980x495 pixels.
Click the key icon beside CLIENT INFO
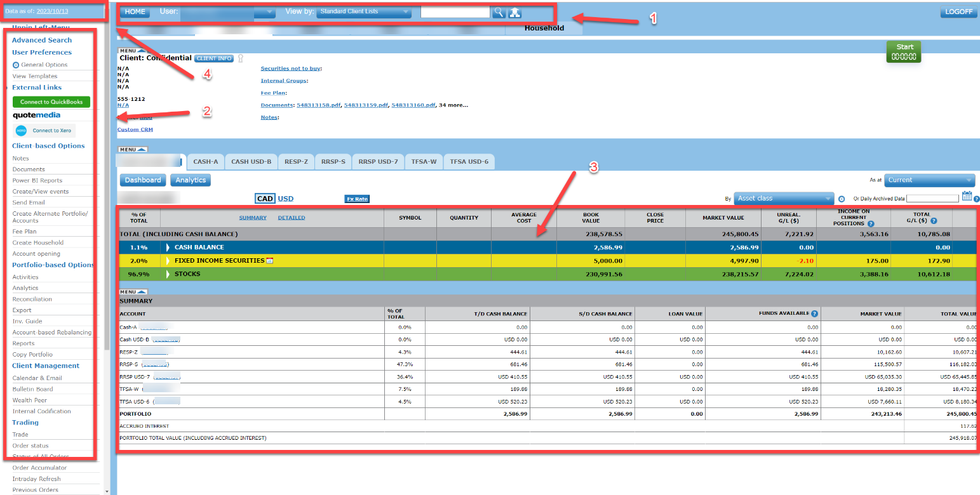pyautogui.click(x=240, y=58)
